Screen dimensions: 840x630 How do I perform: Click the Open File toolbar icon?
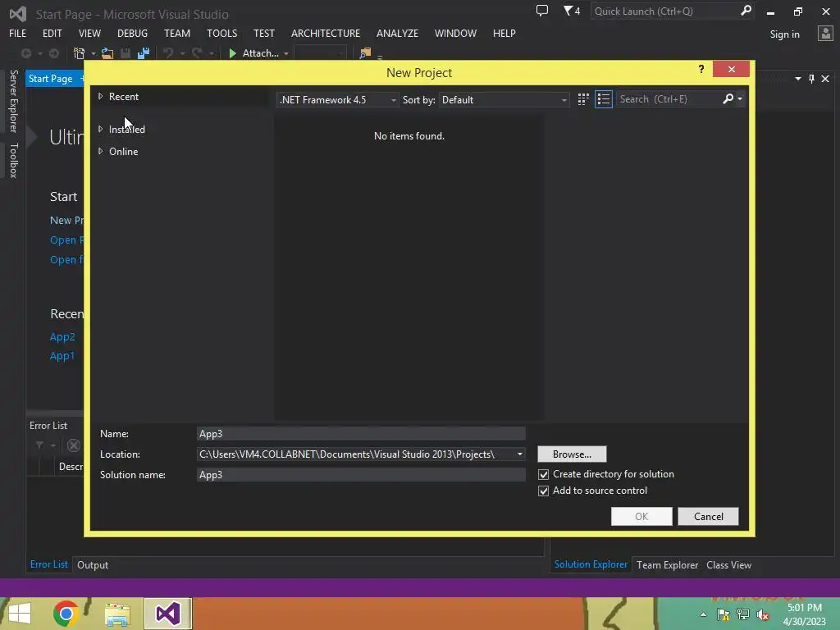coord(107,53)
